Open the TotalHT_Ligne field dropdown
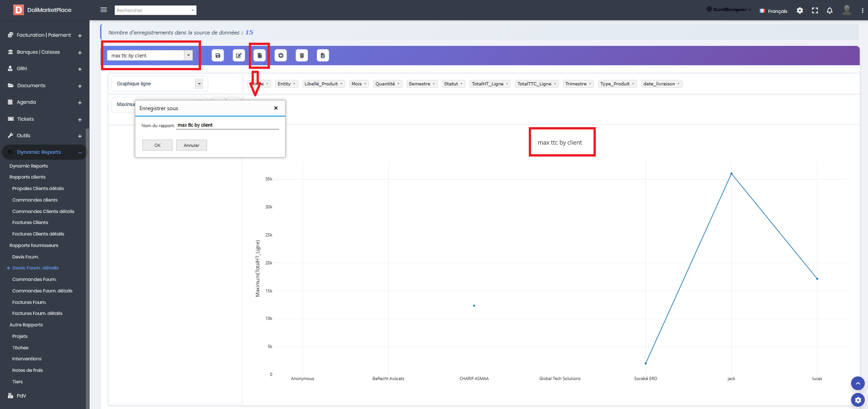 [x=490, y=84]
